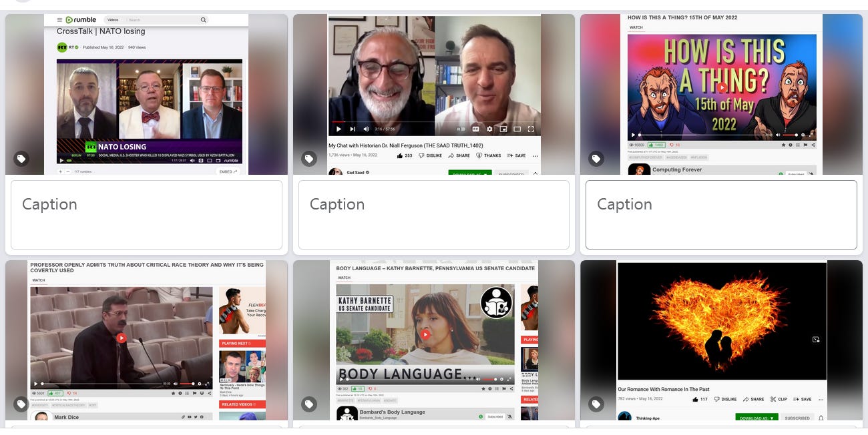
Task: Click the tag icon on the Mark Dice professor image
Action: tap(22, 404)
